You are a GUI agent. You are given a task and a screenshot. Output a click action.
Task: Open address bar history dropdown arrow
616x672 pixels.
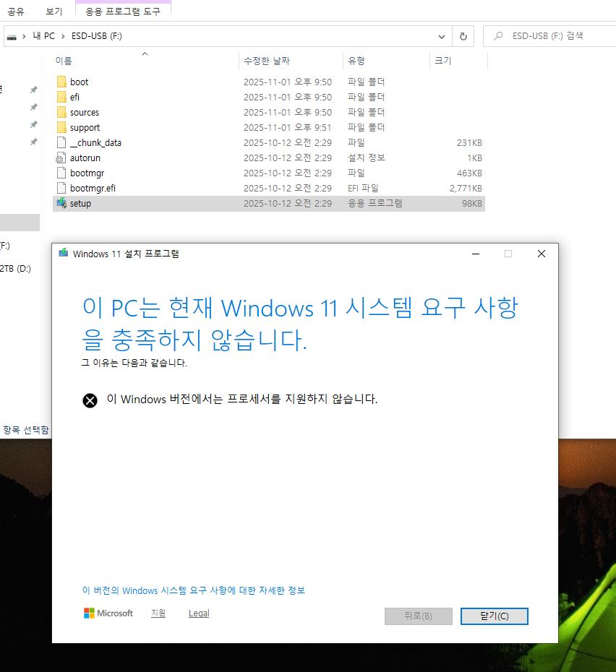(442, 35)
